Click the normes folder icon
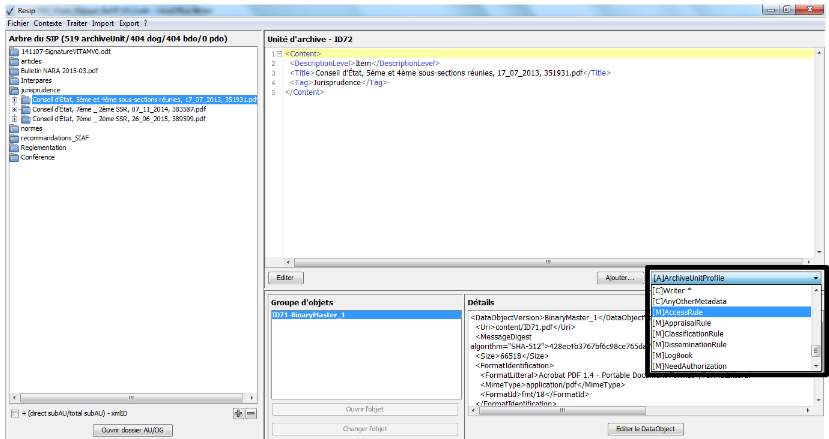 click(x=14, y=128)
